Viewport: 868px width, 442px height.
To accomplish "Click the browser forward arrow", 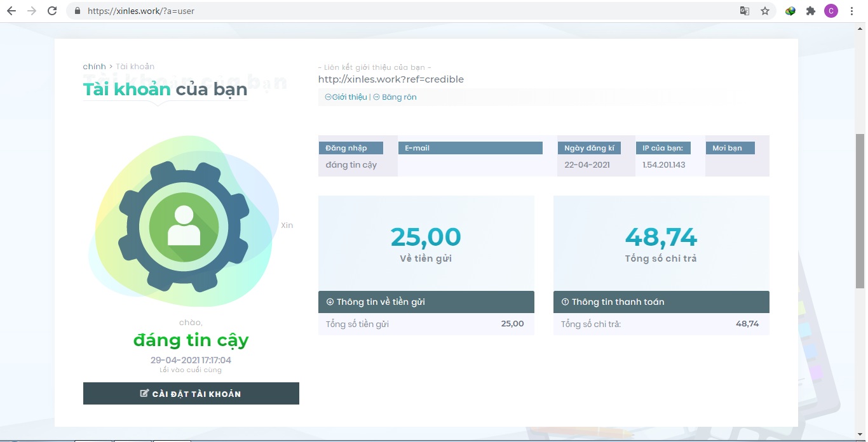I will (x=32, y=11).
